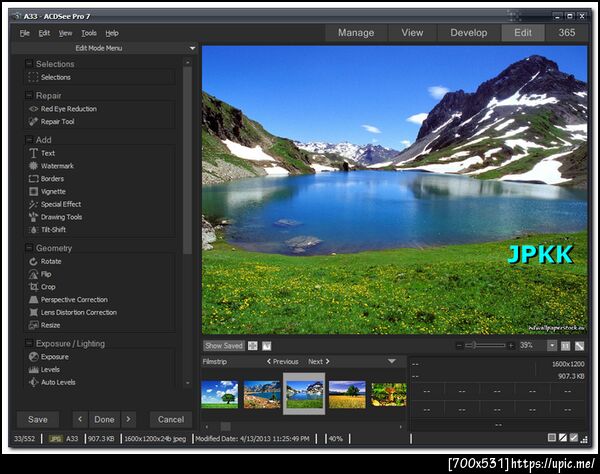Select the golden field tree thumbnail
The image size is (600, 474).
click(347, 394)
